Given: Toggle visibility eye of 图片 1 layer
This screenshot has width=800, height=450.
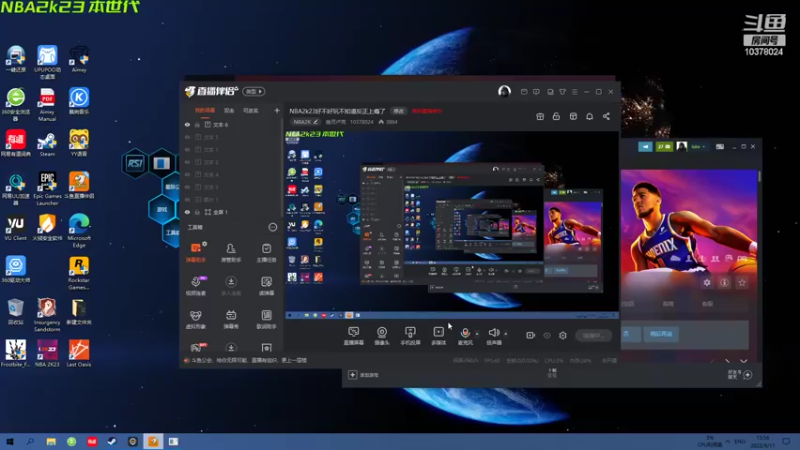Looking at the screenshot, I should click(x=187, y=199).
